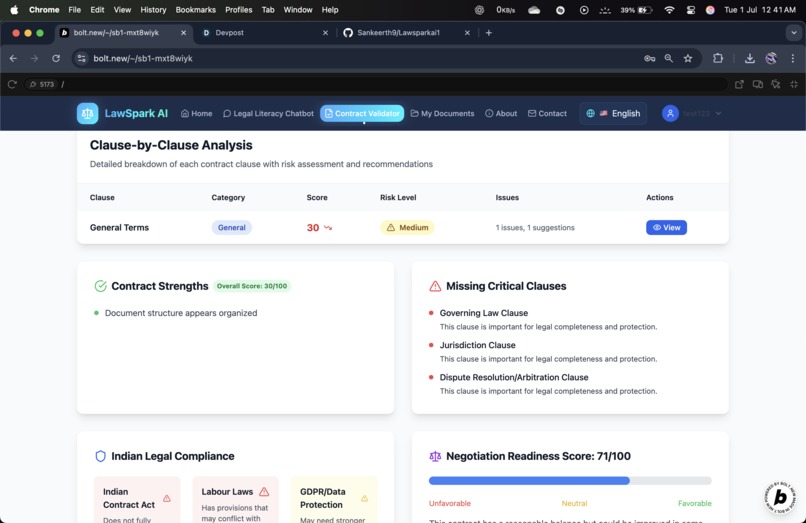Click the Wi-Fi status icon
806x523 pixels.
click(x=669, y=10)
